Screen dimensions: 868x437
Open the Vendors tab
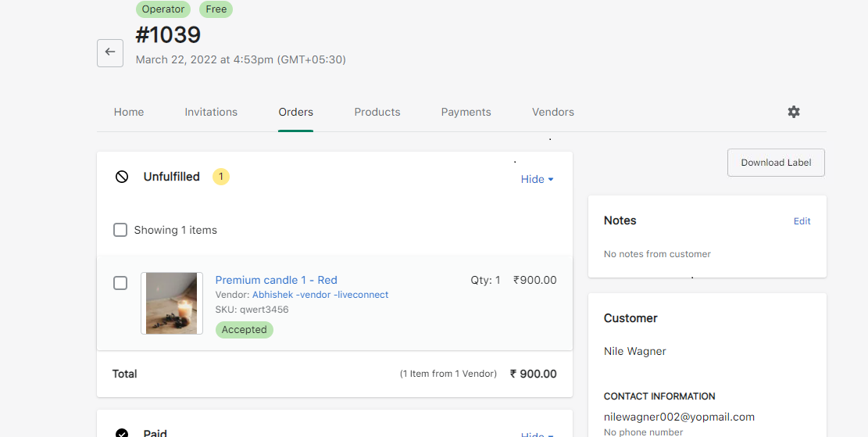pyautogui.click(x=553, y=112)
